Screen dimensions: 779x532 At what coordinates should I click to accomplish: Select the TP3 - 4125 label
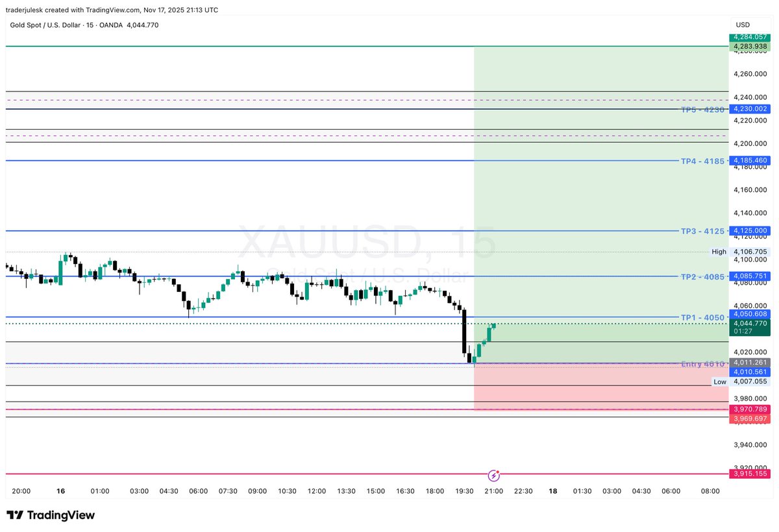pos(702,231)
